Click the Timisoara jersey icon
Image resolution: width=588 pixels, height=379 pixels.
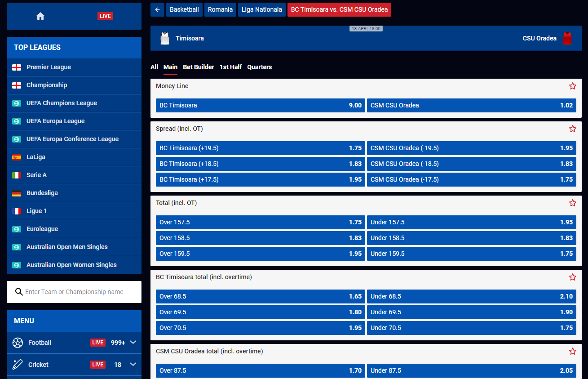pyautogui.click(x=165, y=38)
